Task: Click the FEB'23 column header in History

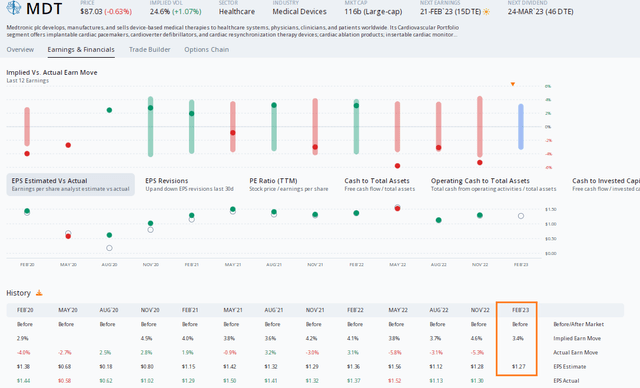Action: tap(520, 310)
